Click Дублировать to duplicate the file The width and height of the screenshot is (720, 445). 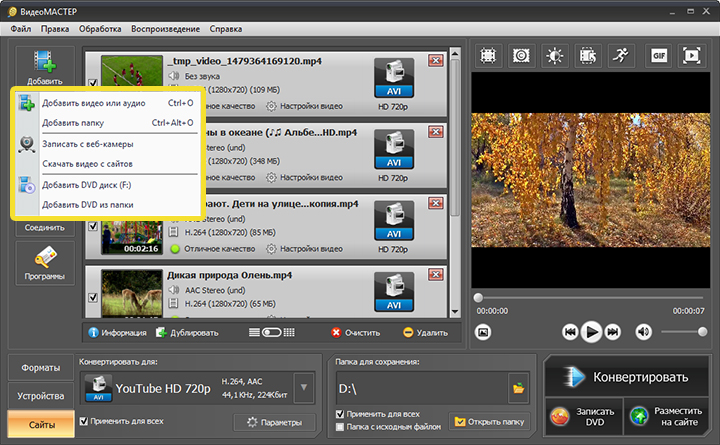pyautogui.click(x=187, y=332)
